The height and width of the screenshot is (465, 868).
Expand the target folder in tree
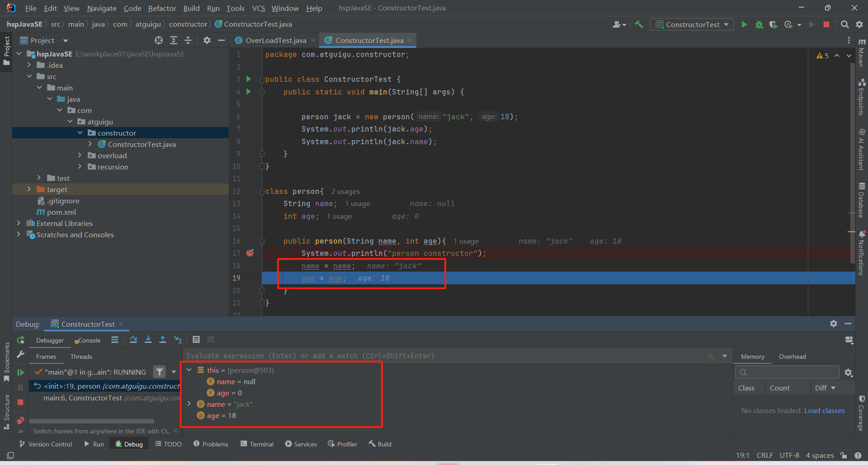tap(29, 189)
